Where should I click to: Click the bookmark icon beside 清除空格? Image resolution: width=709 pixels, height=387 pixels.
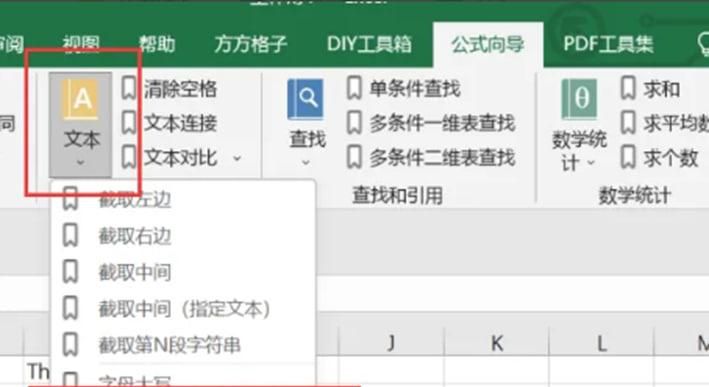(129, 88)
